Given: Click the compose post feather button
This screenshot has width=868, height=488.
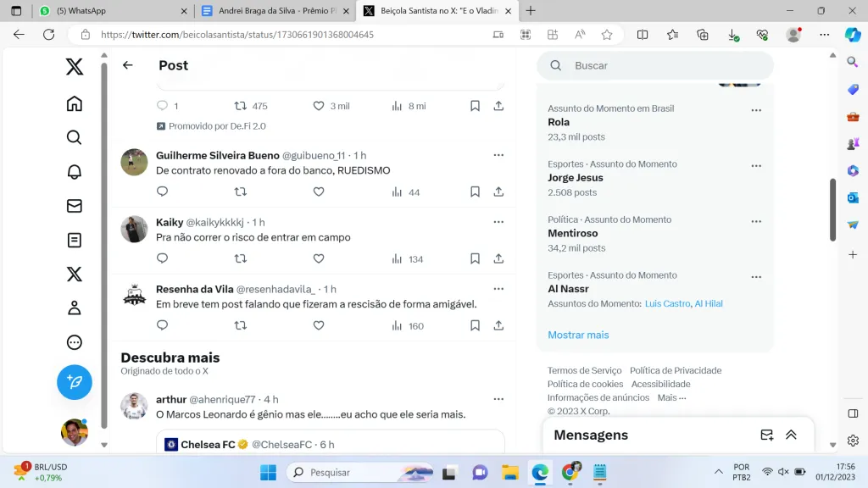Looking at the screenshot, I should [x=75, y=383].
